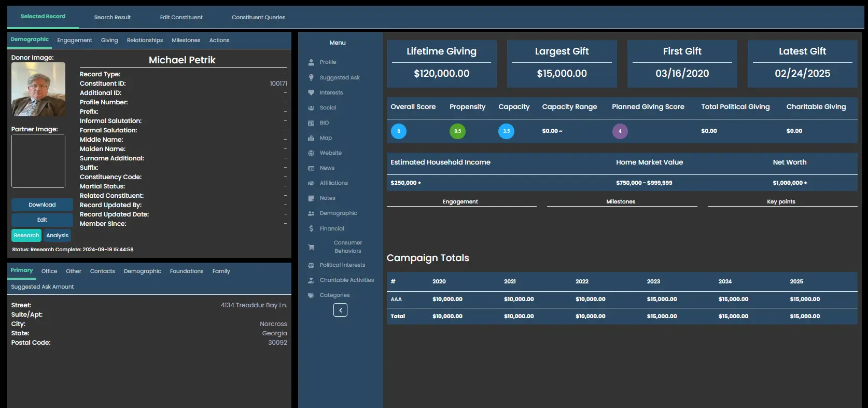Image resolution: width=868 pixels, height=408 pixels.
Task: Open the Profile person icon in menu
Action: coord(311,62)
